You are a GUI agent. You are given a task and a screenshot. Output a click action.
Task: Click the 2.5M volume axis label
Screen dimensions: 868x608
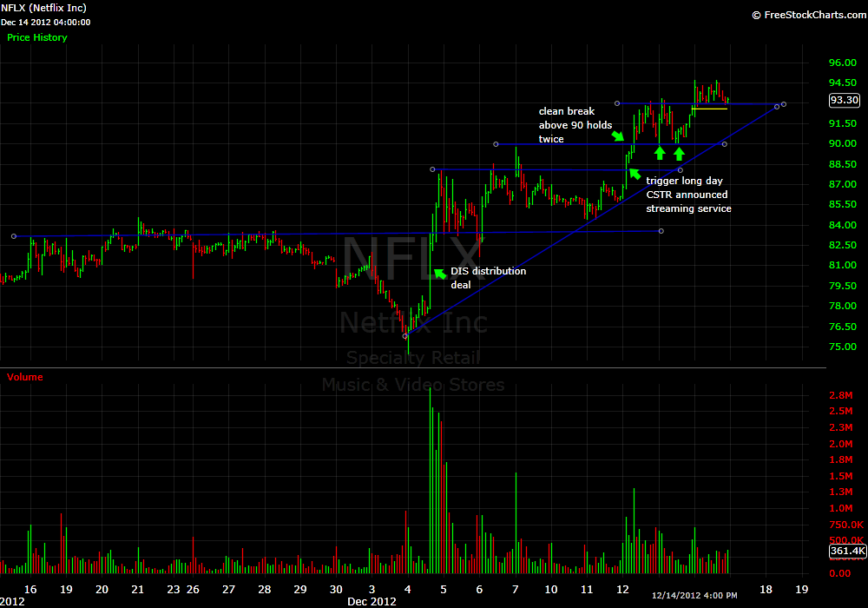(x=840, y=411)
